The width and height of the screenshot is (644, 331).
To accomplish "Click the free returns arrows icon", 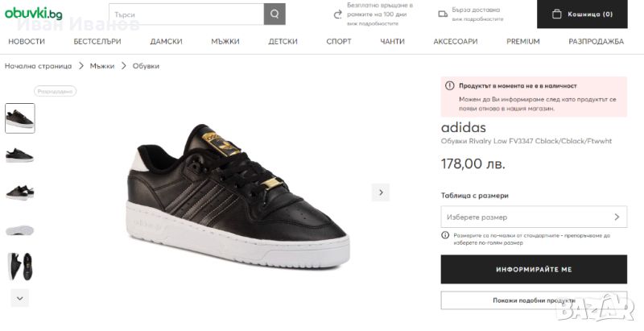I will [x=338, y=14].
